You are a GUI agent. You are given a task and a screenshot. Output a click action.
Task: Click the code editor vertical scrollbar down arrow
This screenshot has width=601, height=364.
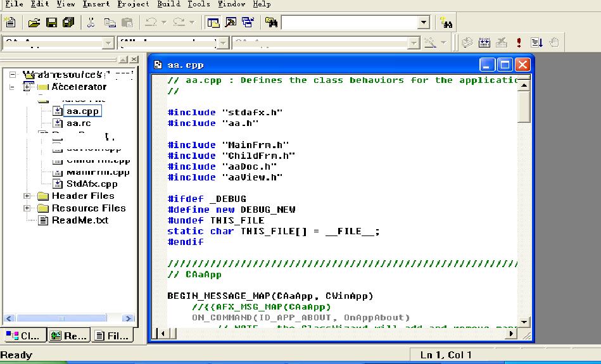tap(524, 322)
